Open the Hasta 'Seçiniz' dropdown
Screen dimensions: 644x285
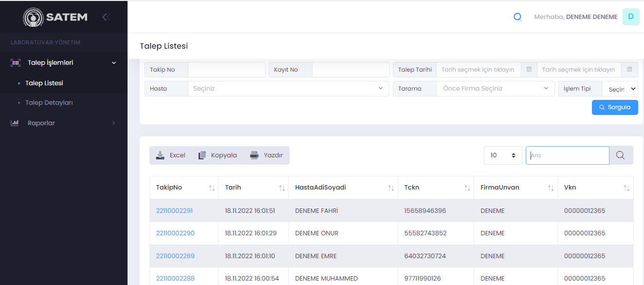(x=288, y=89)
